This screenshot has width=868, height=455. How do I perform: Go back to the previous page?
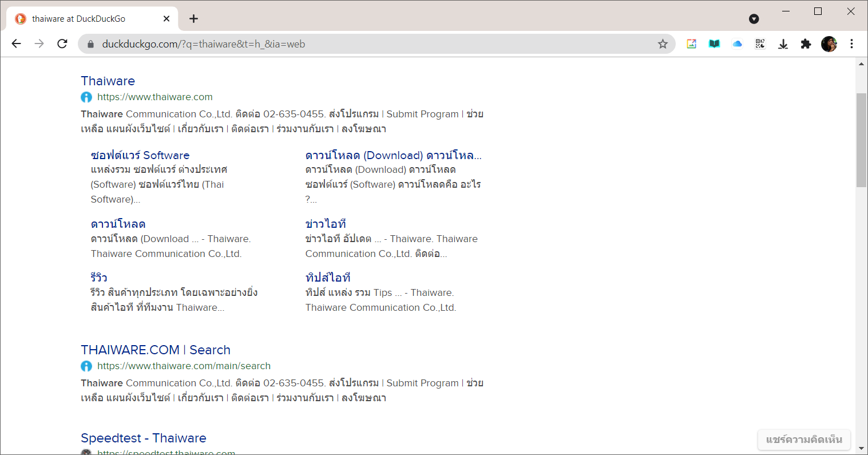[16, 44]
